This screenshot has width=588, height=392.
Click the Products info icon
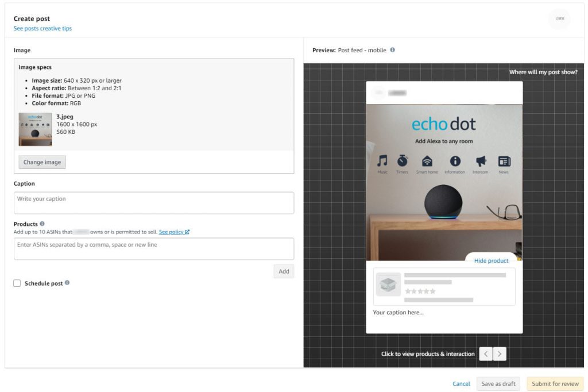(42, 224)
